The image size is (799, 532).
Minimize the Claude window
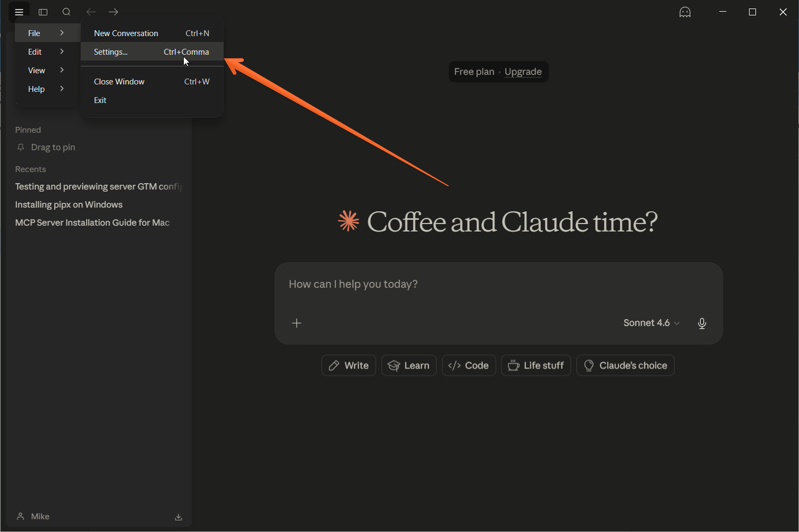pos(722,12)
